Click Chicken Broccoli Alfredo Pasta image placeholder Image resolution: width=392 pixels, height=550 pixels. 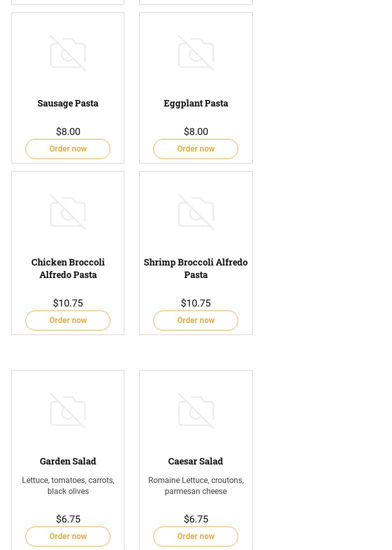68,212
